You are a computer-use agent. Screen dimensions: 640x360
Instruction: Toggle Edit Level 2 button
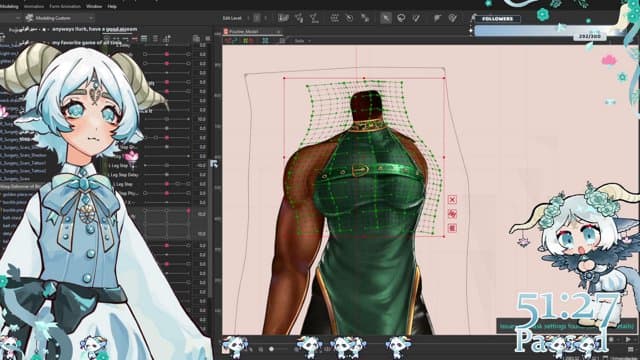[x=257, y=18]
